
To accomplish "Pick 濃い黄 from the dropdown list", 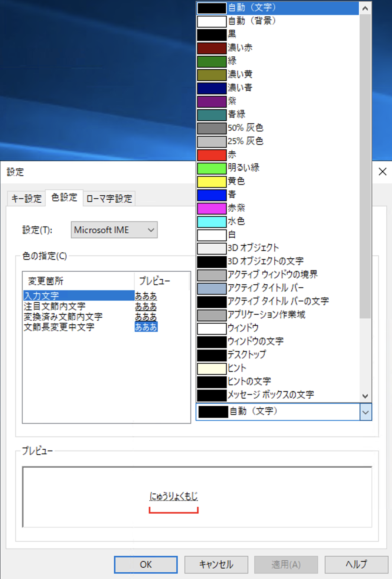I will coord(278,75).
